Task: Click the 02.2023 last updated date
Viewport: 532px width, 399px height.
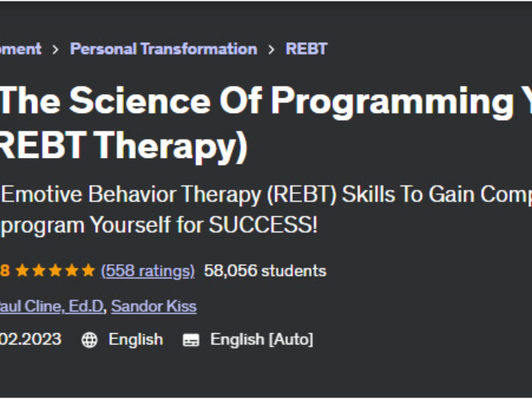Action: point(30,339)
